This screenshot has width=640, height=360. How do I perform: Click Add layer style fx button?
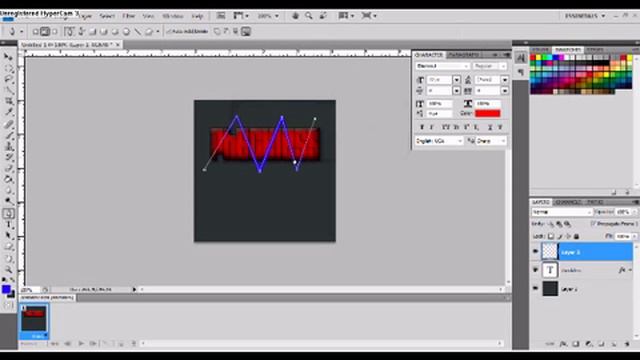[563, 344]
